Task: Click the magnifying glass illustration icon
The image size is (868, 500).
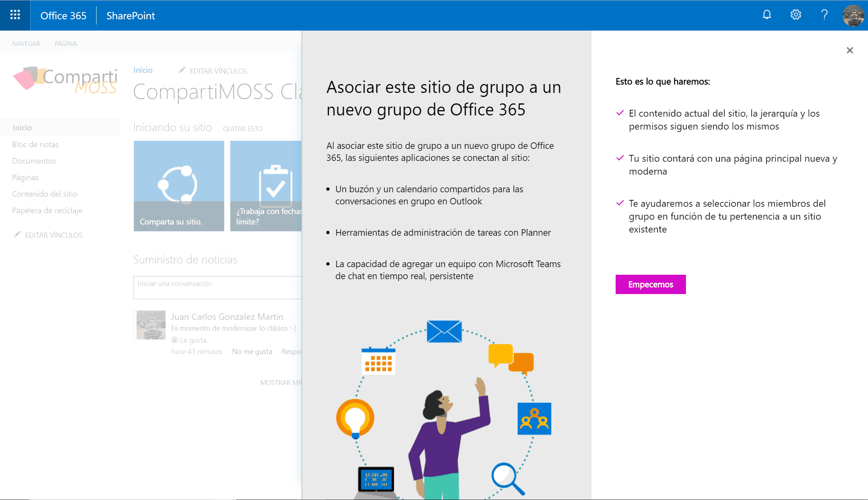Action: [x=508, y=479]
